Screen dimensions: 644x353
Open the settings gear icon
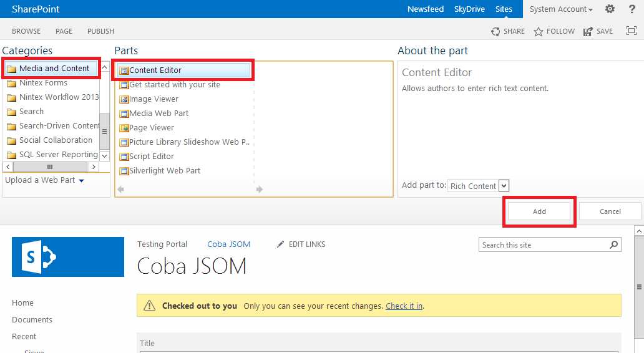pos(610,9)
